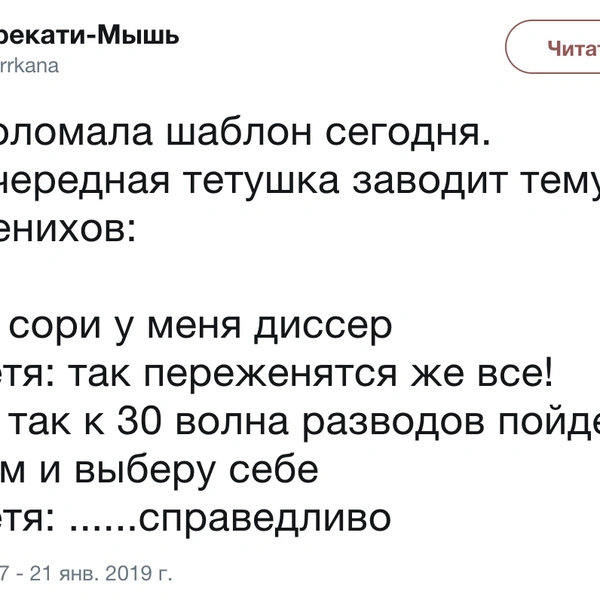Open the Перекати-Мышь profile name link
Image resolution: width=600 pixels, height=600 pixels.
(88, 36)
